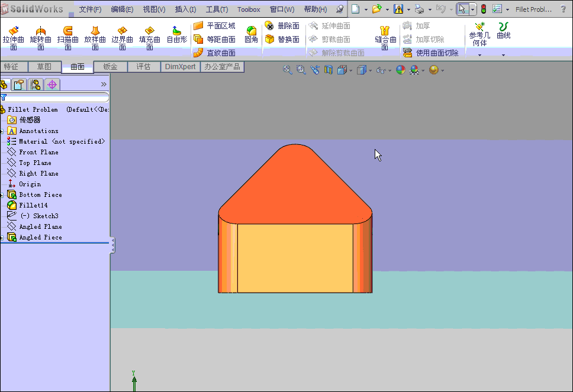This screenshot has width=573, height=392.
Task: Switch to the 草图 tab
Action: coord(44,67)
